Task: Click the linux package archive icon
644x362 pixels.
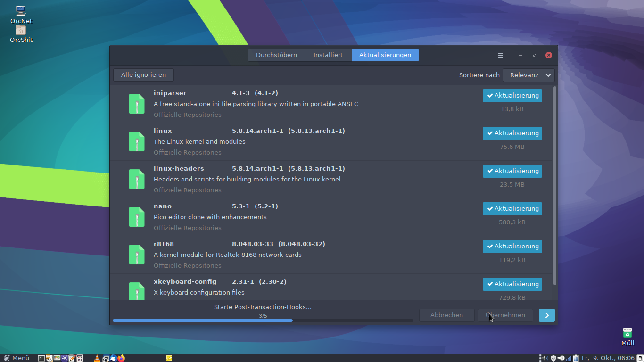Action: click(137, 141)
